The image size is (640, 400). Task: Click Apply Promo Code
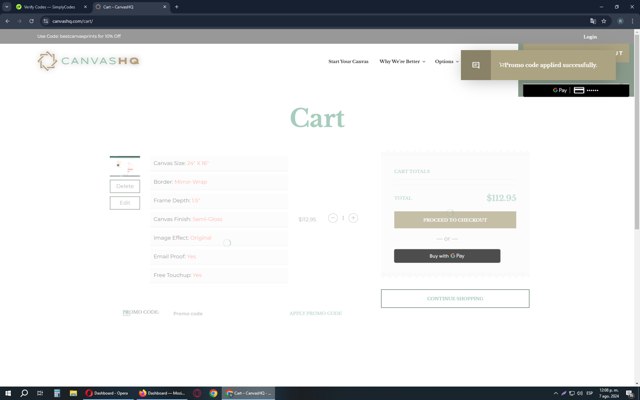(316, 313)
